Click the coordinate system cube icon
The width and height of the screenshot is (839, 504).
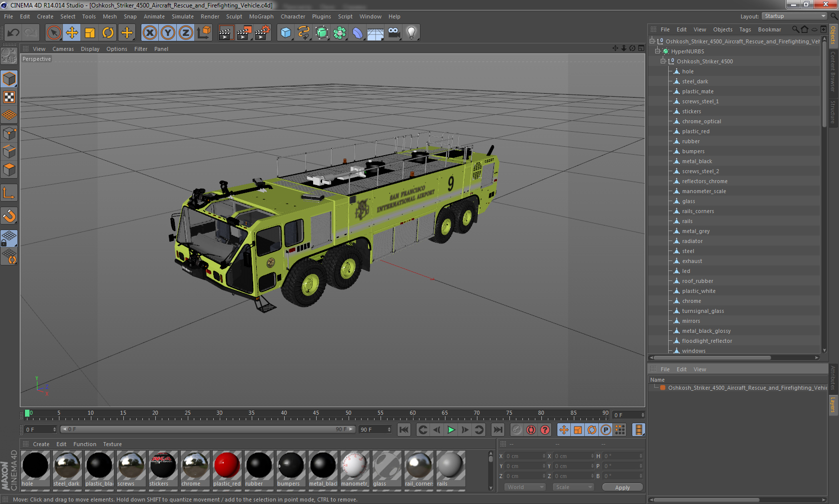click(204, 33)
